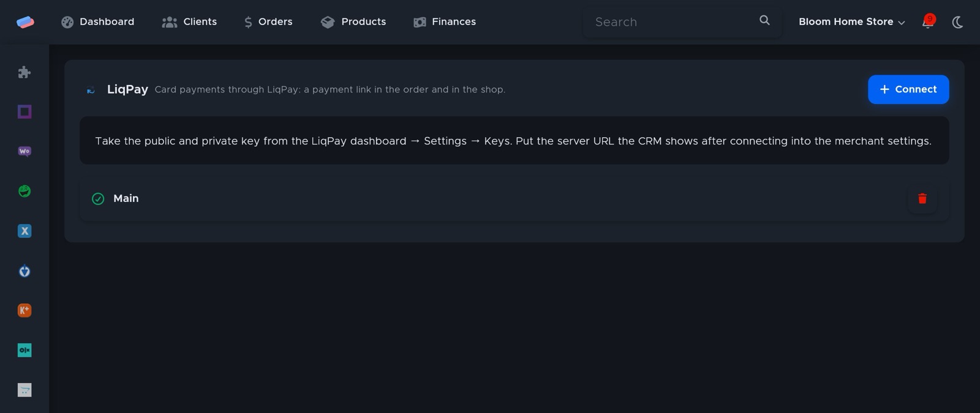This screenshot has width=980, height=413.
Task: Open the orange K+ integration icon
Action: point(24,310)
